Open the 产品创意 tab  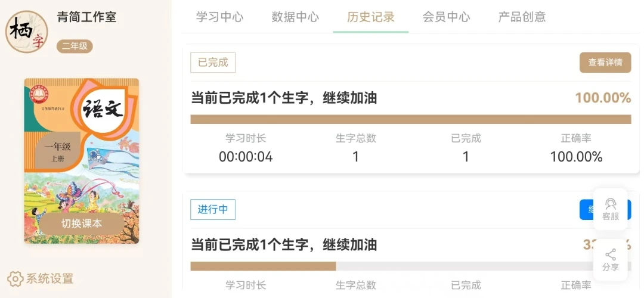[x=522, y=17]
